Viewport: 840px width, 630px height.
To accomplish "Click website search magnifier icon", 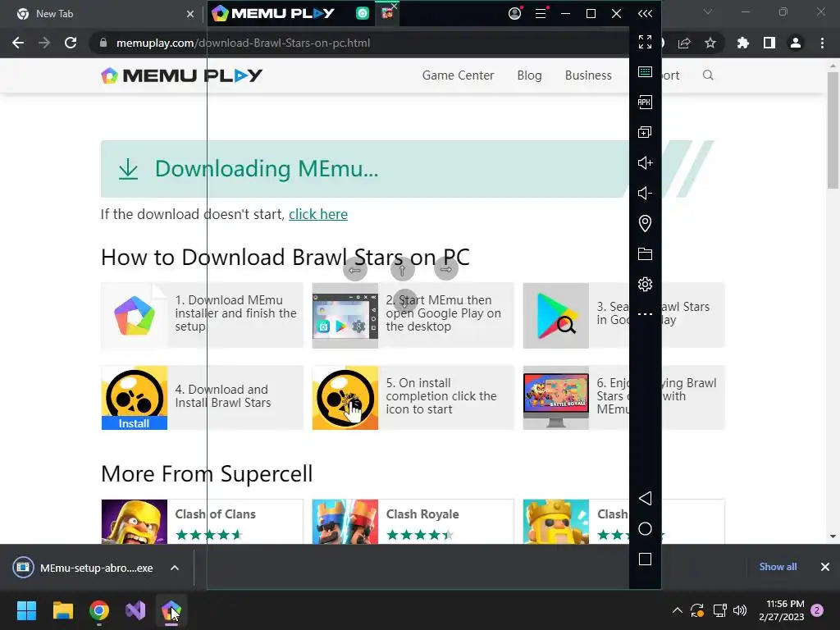I will tap(708, 75).
